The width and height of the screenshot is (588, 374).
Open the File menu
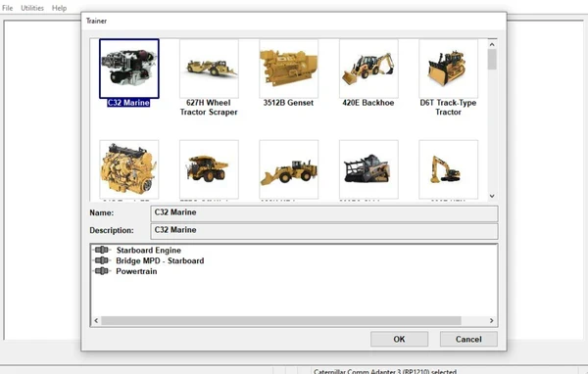(x=8, y=8)
